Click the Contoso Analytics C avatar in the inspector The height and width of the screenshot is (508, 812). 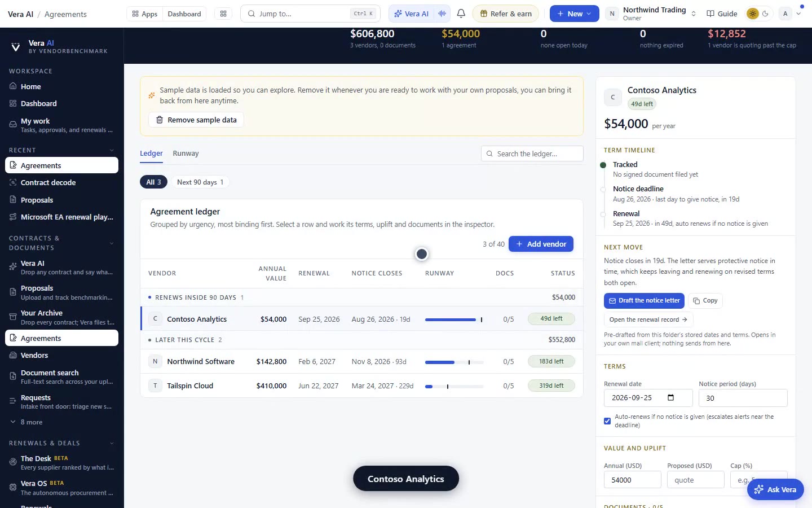(613, 97)
